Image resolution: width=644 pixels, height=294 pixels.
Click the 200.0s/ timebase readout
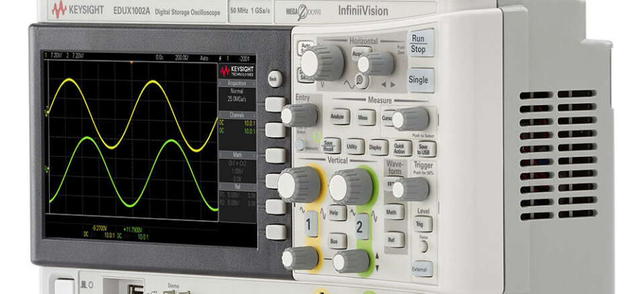click(182, 58)
